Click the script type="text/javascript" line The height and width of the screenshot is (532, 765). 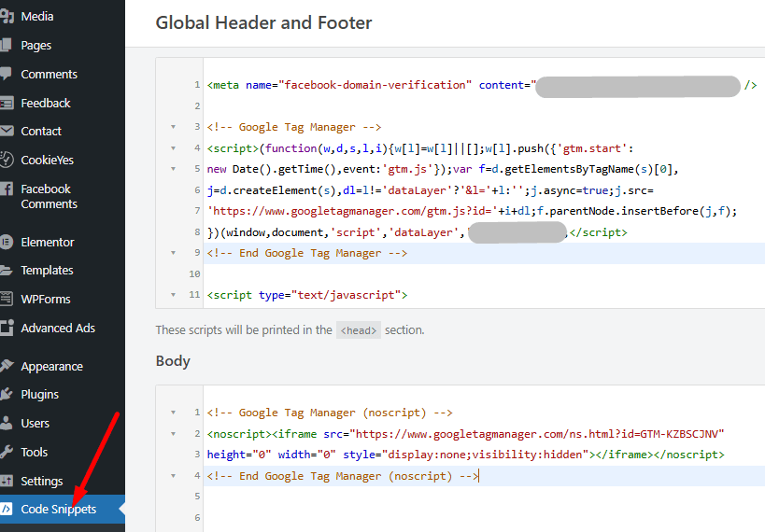point(307,295)
